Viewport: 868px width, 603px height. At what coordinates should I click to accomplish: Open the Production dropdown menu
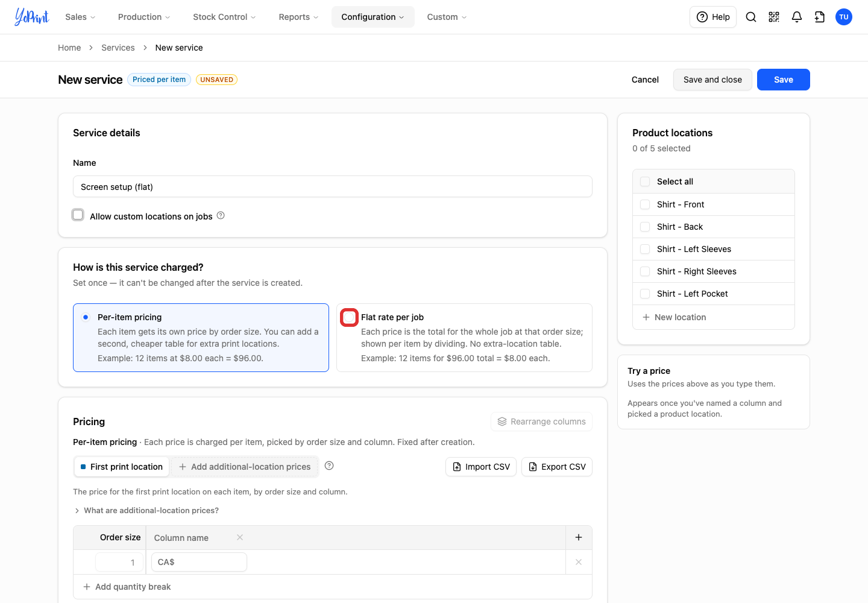click(x=144, y=17)
